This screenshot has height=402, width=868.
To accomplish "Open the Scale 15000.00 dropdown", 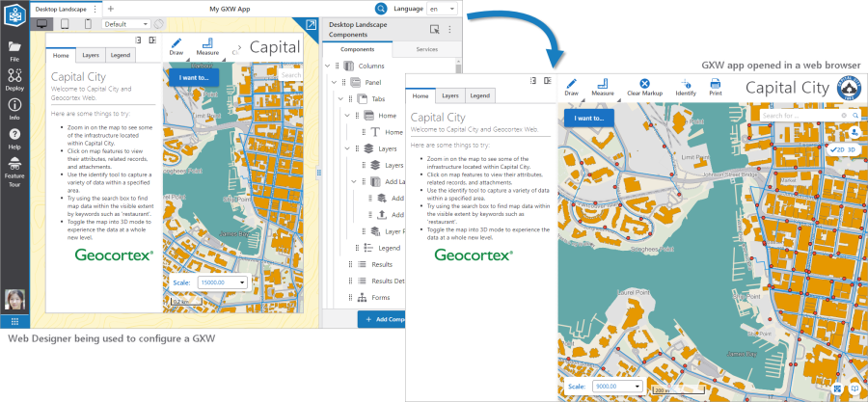I will [224, 282].
